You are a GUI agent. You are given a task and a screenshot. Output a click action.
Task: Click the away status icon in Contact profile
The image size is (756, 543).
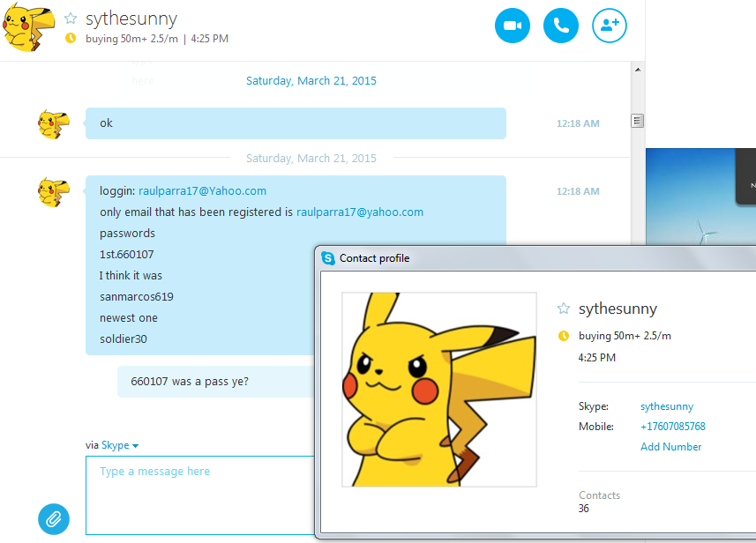(563, 336)
